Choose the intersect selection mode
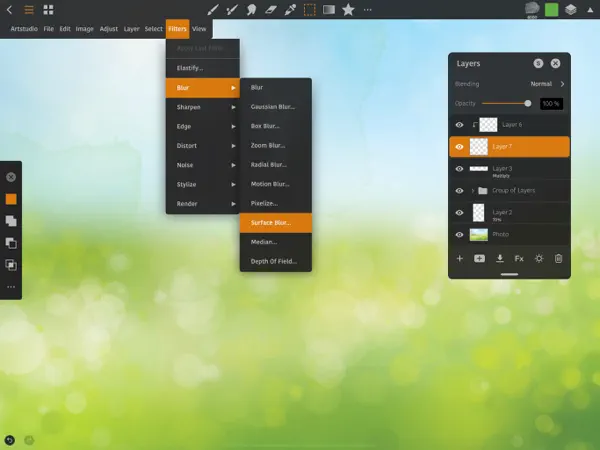This screenshot has width=600, height=450. 11,265
